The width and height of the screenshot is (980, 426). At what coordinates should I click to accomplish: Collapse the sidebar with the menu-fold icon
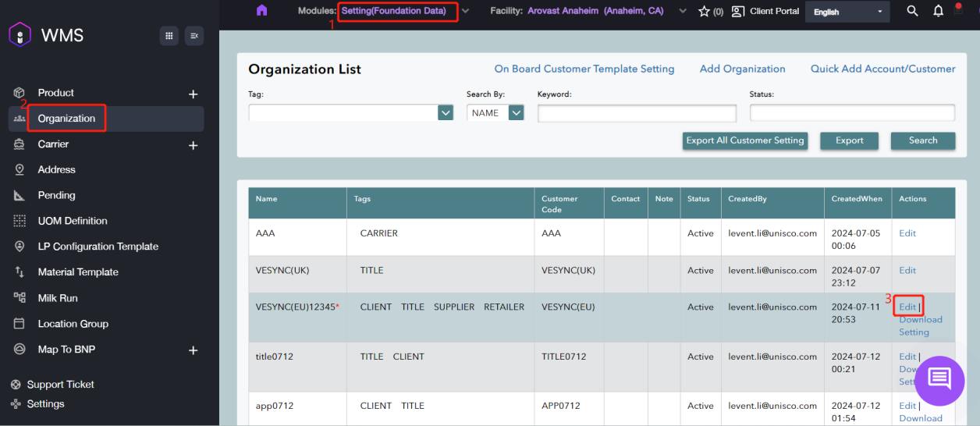point(194,35)
